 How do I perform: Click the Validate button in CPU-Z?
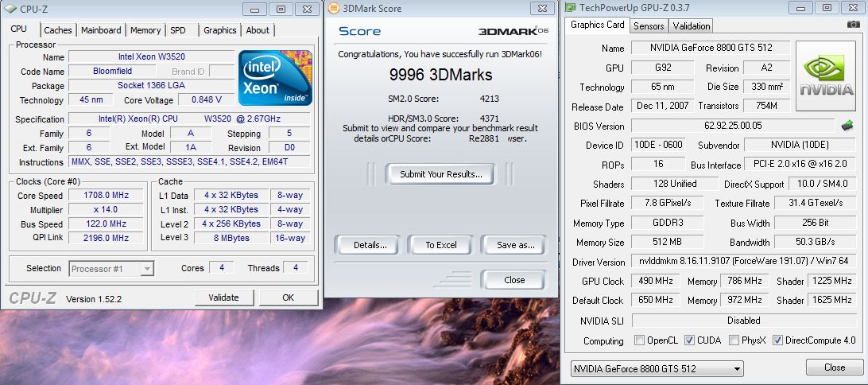(223, 297)
